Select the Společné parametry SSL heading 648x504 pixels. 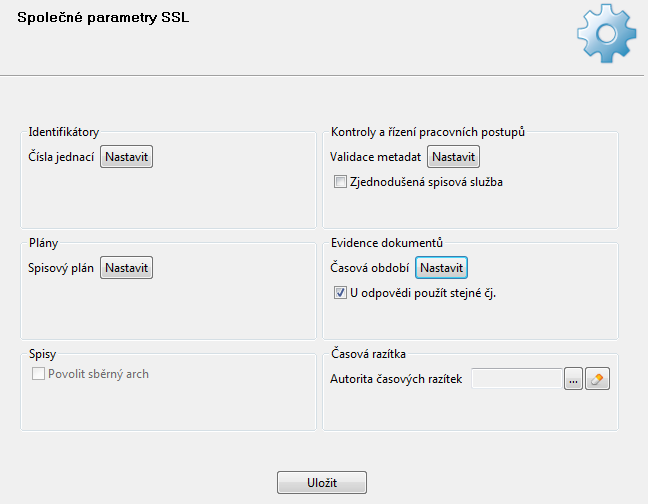point(103,17)
